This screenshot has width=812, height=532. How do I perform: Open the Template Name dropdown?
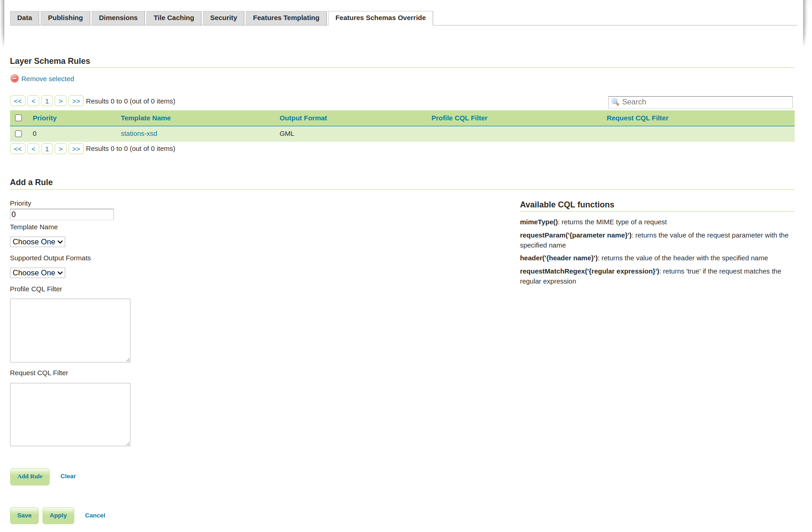37,242
